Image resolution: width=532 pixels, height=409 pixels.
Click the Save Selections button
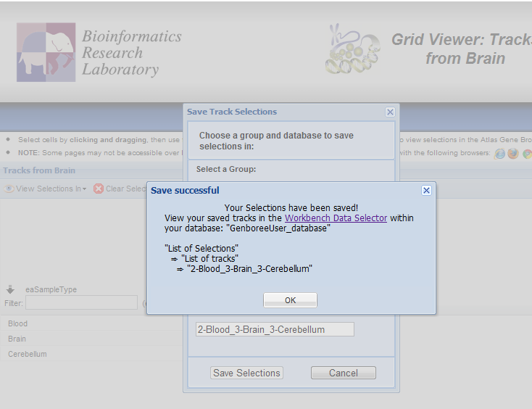(246, 373)
